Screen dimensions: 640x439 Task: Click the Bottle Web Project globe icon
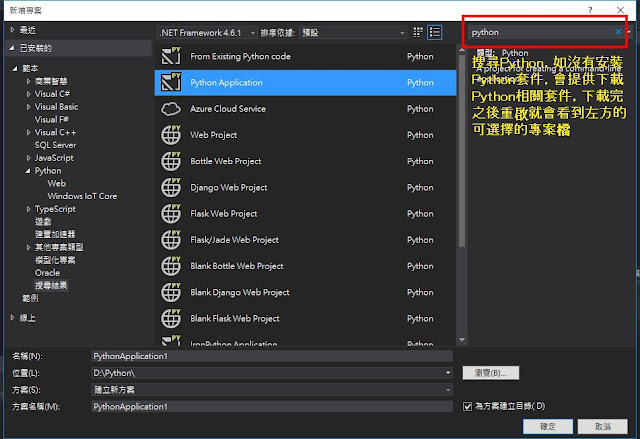[171, 161]
